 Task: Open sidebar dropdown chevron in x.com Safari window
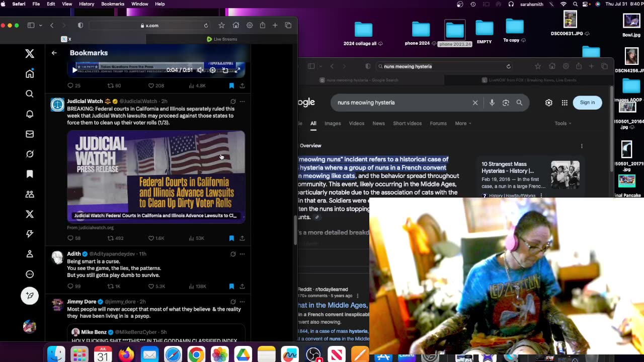pos(40,26)
